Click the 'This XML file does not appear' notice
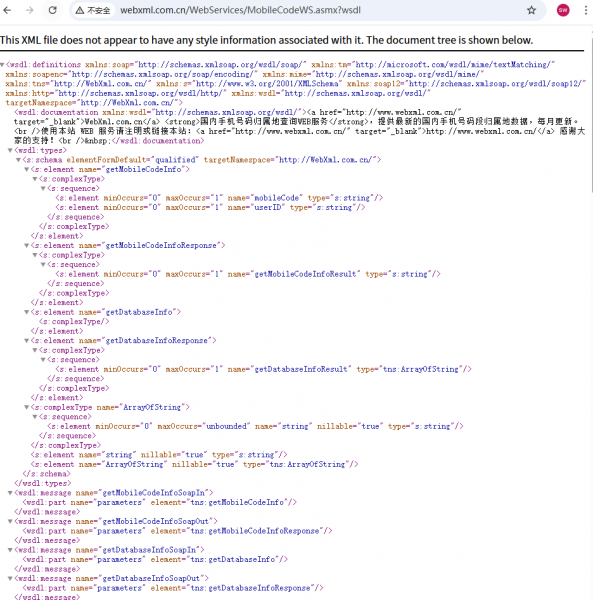Screen dimensions: 593x600 coord(266,40)
